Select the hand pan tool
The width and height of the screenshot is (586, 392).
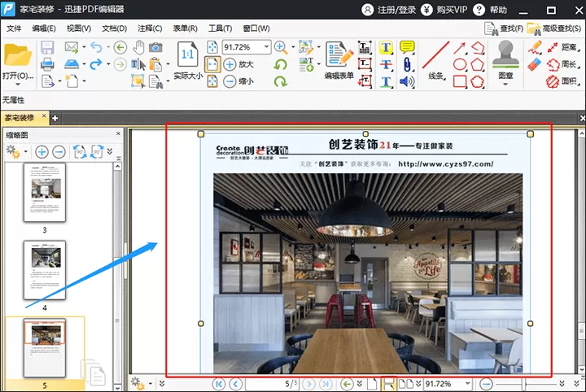point(138,47)
